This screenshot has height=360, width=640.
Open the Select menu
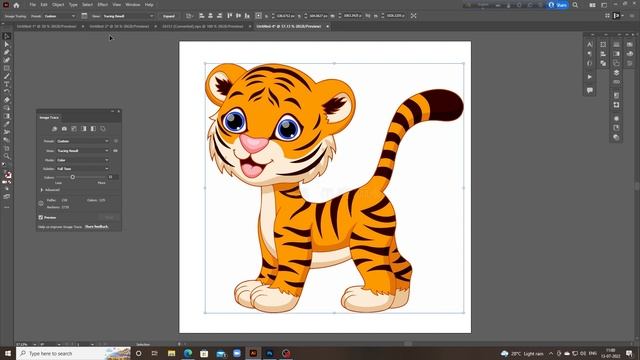[87, 5]
